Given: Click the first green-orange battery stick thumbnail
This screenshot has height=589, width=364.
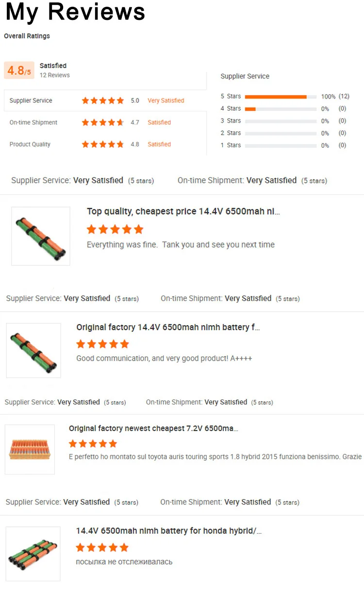Looking at the screenshot, I should coord(41,236).
